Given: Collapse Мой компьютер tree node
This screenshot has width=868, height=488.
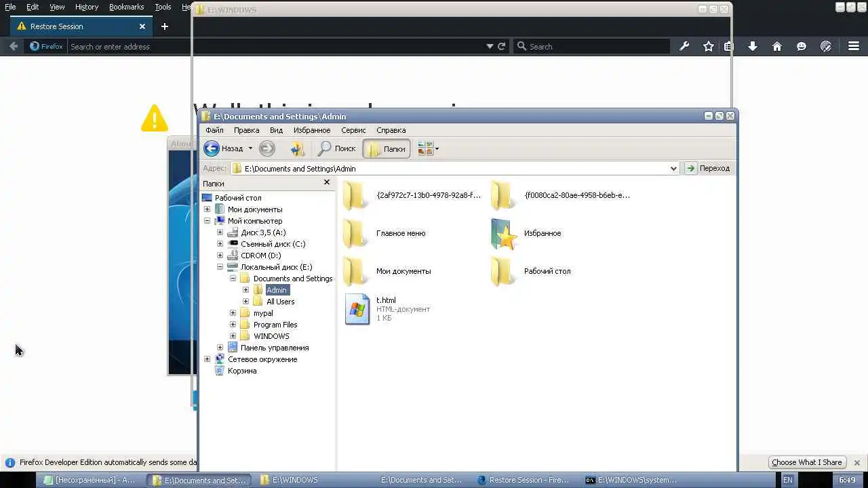Looking at the screenshot, I should 208,221.
